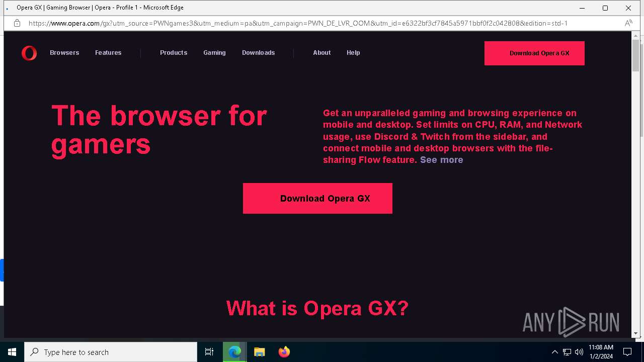Open File Explorer from taskbar
644x362 pixels.
point(260,352)
